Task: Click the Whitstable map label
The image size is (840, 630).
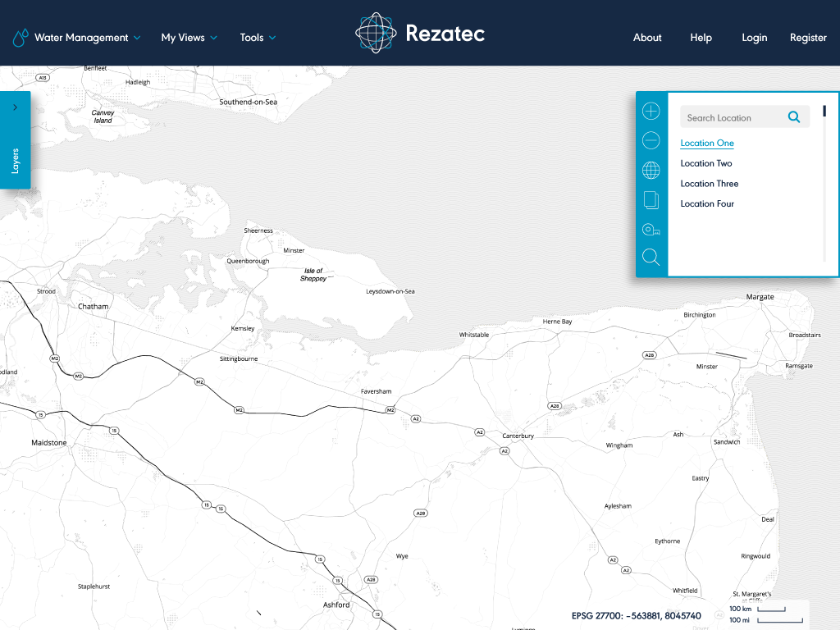Action: 474,335
